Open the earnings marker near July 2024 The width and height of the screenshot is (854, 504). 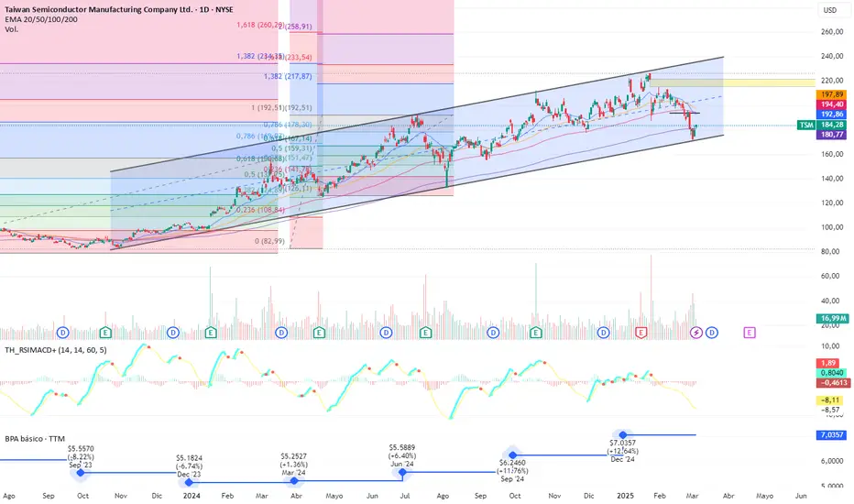coord(425,333)
